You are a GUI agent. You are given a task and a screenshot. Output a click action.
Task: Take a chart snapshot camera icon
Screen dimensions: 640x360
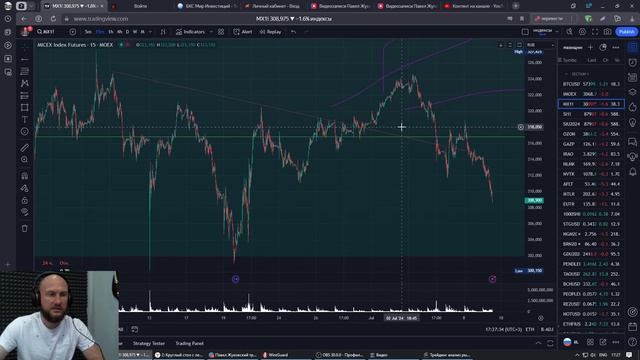(x=607, y=32)
